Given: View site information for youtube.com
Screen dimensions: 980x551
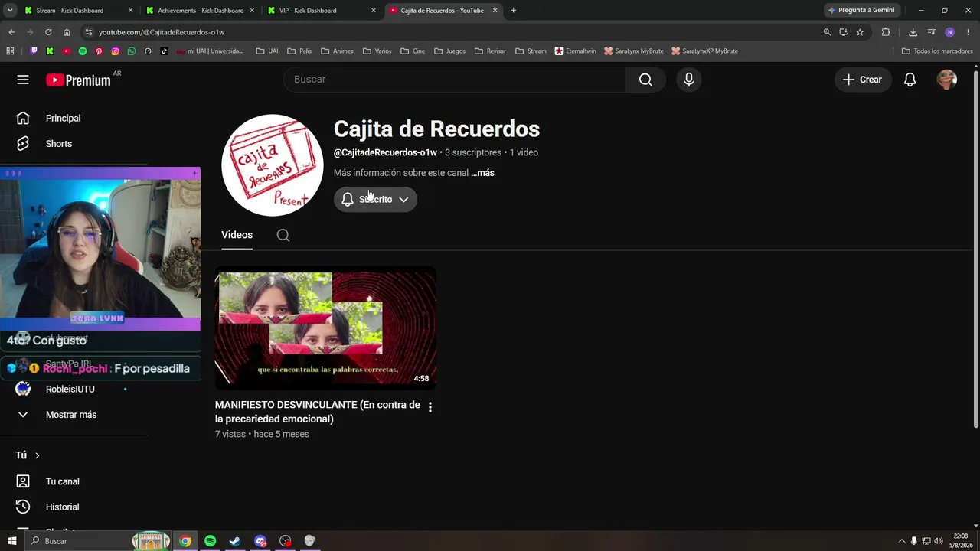Looking at the screenshot, I should 89,32.
